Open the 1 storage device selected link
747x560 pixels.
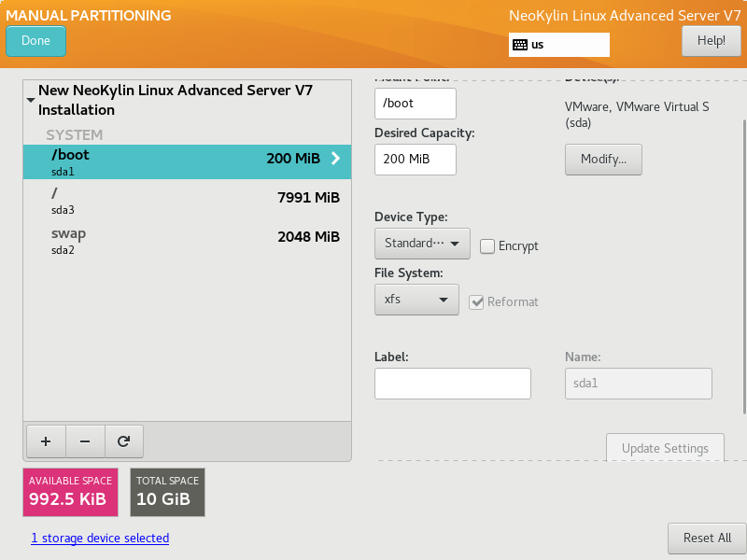point(100,539)
